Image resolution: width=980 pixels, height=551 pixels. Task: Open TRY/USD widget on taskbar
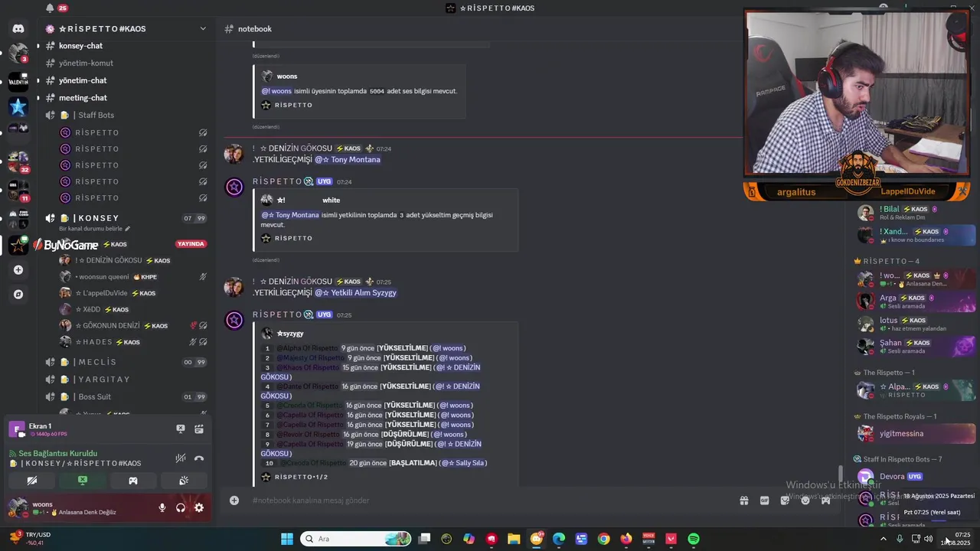coord(31,539)
